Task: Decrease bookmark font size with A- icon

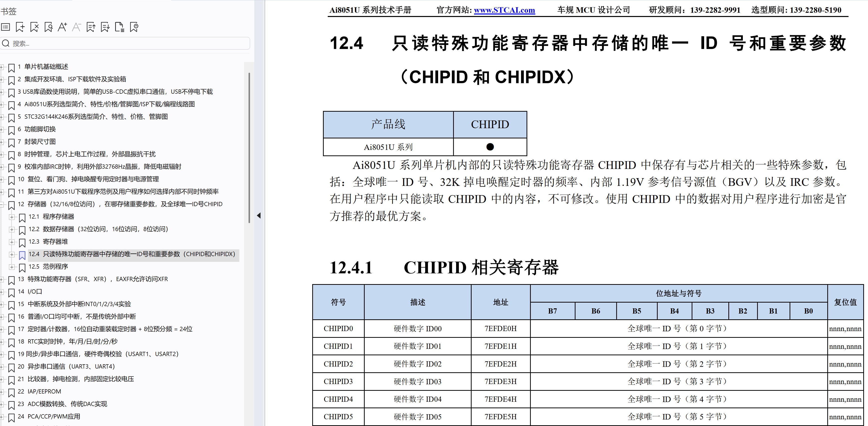Action: (76, 27)
